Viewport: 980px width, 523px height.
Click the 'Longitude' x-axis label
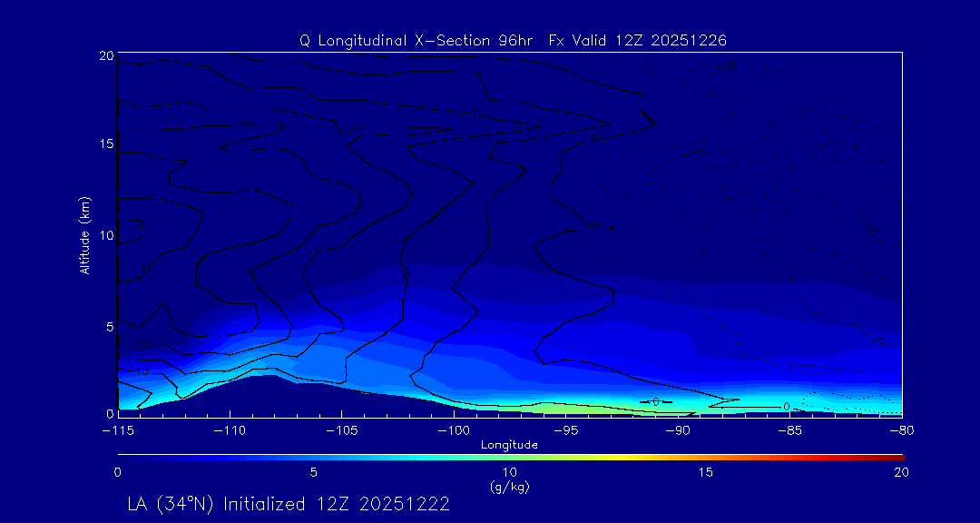(509, 445)
